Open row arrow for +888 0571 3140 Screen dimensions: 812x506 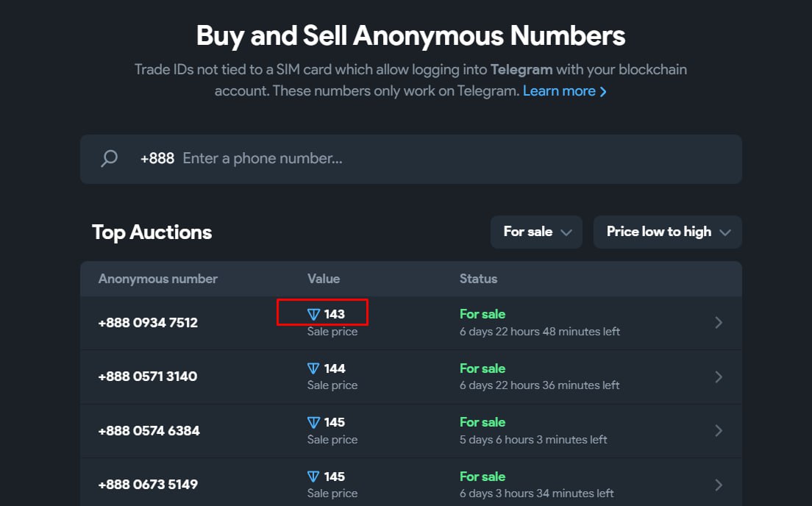[x=719, y=377]
